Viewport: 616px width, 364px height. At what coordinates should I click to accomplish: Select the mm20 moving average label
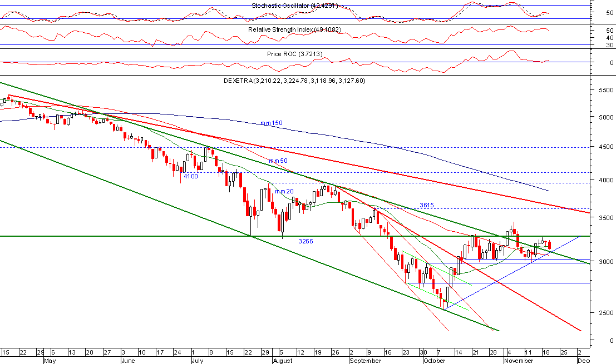click(x=284, y=191)
